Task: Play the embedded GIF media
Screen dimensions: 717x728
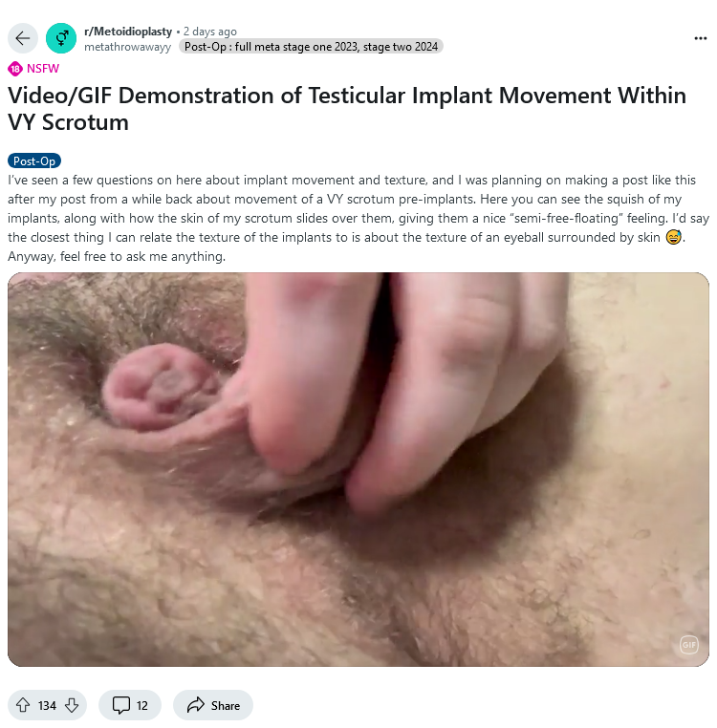Action: (x=358, y=469)
